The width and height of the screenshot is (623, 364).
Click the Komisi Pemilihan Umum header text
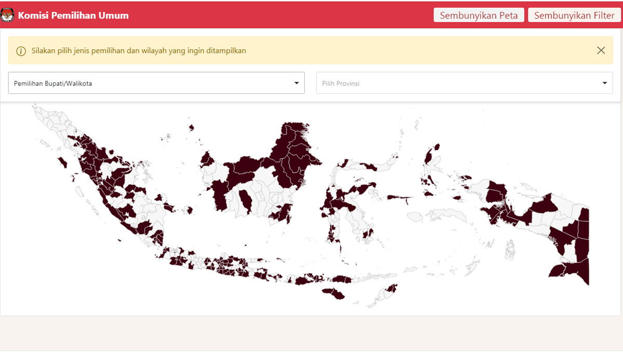click(73, 16)
